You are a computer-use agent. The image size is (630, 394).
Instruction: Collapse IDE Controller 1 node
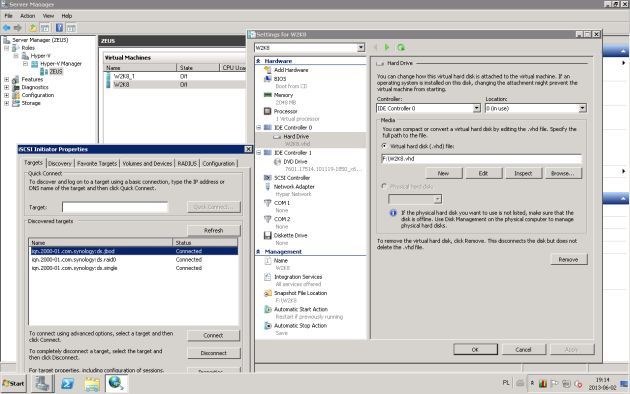[x=259, y=153]
